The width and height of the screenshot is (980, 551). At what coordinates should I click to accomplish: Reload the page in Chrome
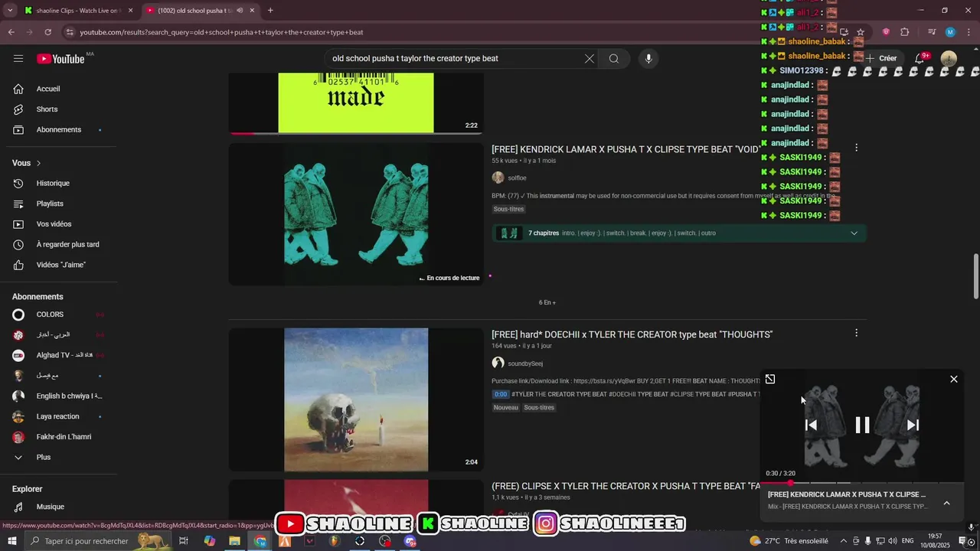(48, 32)
